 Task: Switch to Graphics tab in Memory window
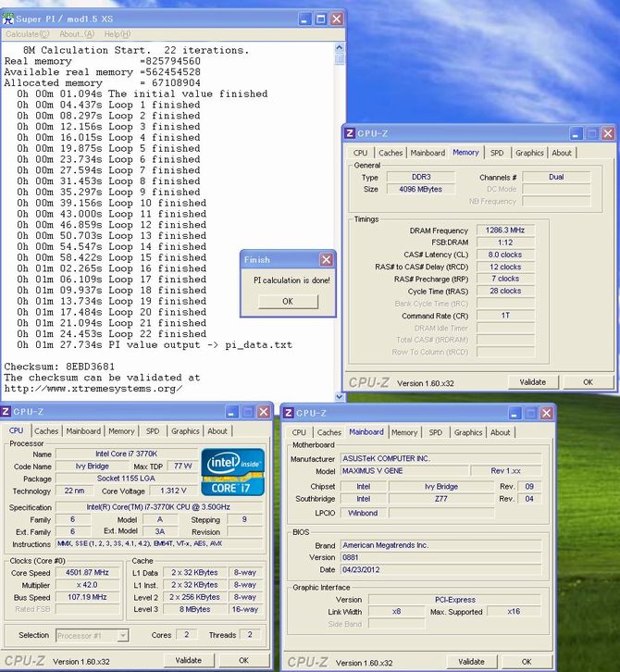pos(529,153)
